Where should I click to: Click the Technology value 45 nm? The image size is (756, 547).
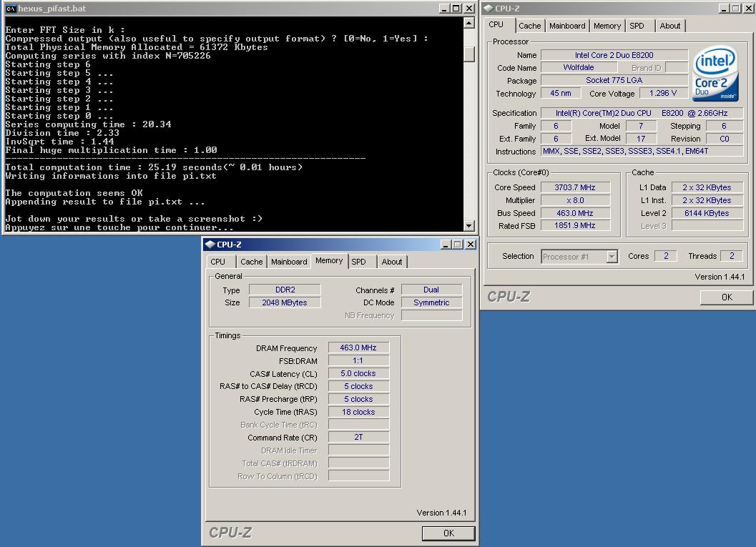(561, 93)
